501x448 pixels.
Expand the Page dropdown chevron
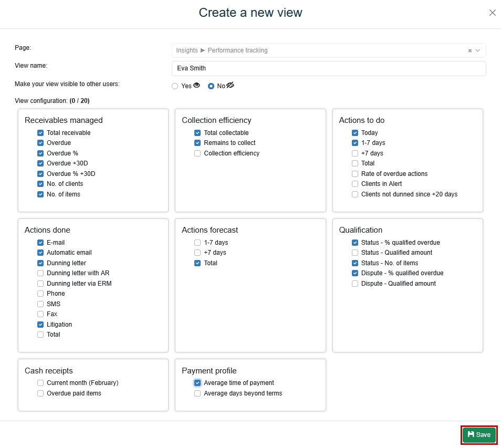478,51
